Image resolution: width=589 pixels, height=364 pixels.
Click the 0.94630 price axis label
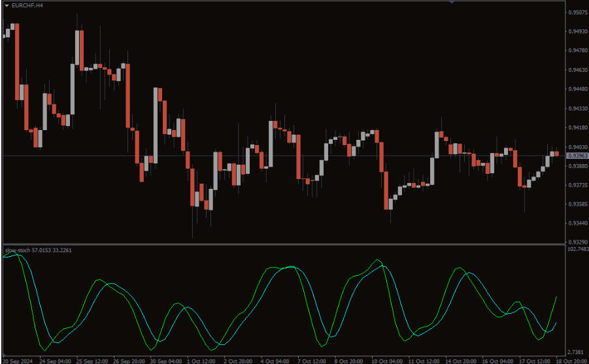[578, 70]
